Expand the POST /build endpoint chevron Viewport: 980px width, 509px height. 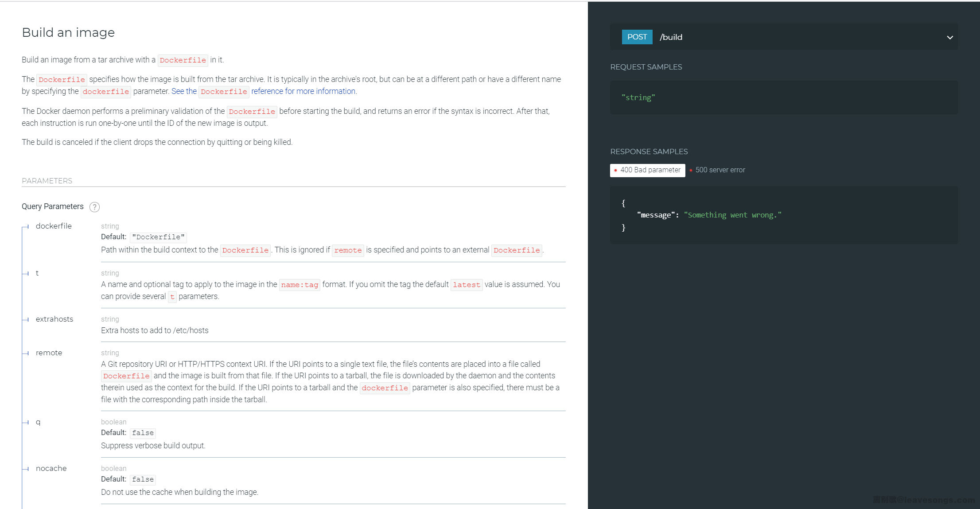[x=949, y=38]
